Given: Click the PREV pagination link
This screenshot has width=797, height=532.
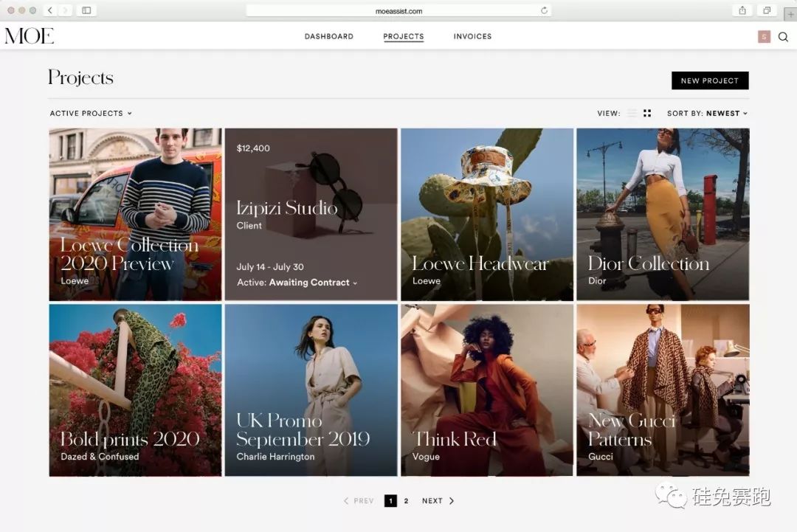Looking at the screenshot, I should 363,500.
